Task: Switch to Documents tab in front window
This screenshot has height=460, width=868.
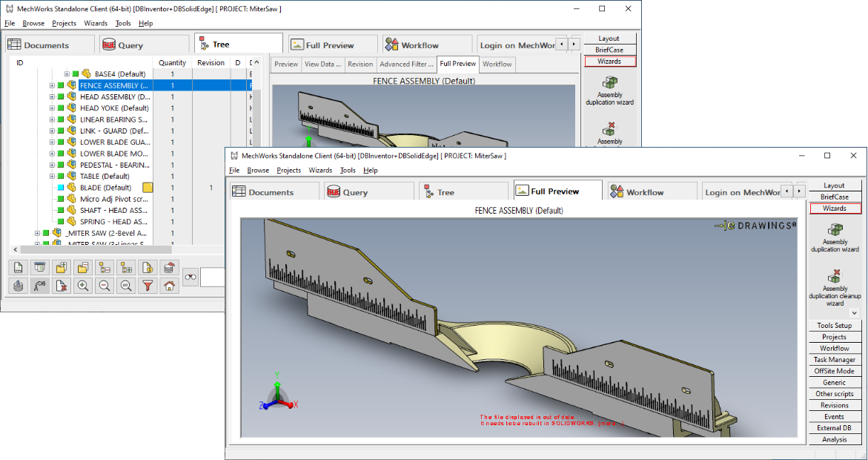Action: [x=274, y=191]
